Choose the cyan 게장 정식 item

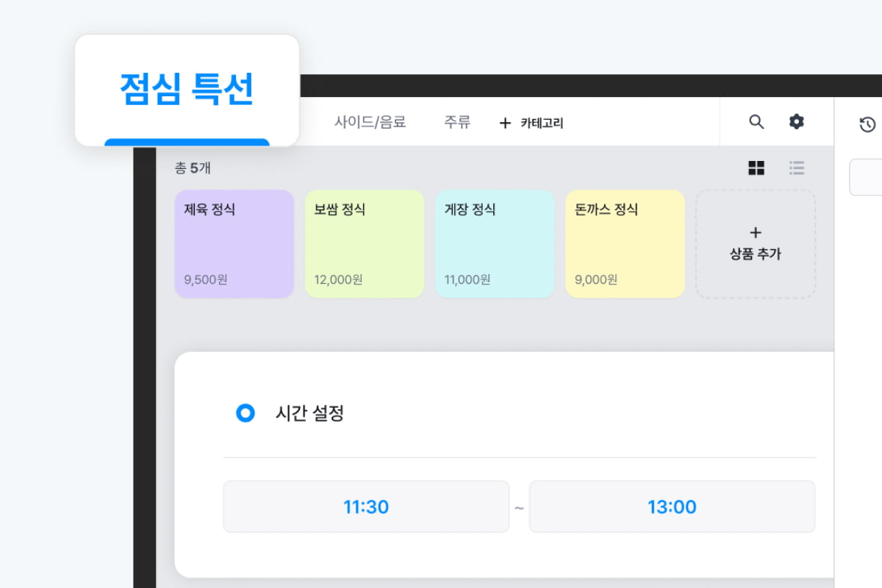495,244
